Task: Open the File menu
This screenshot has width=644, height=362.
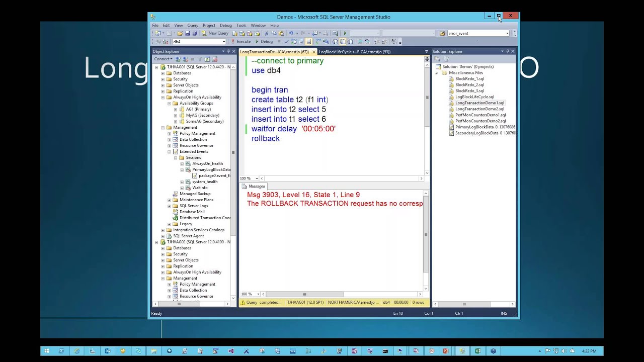Action: [x=155, y=25]
